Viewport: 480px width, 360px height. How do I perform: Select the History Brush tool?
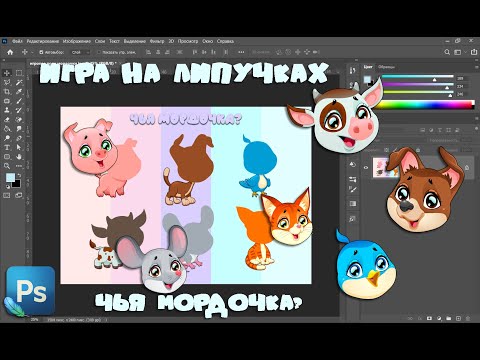(19, 110)
